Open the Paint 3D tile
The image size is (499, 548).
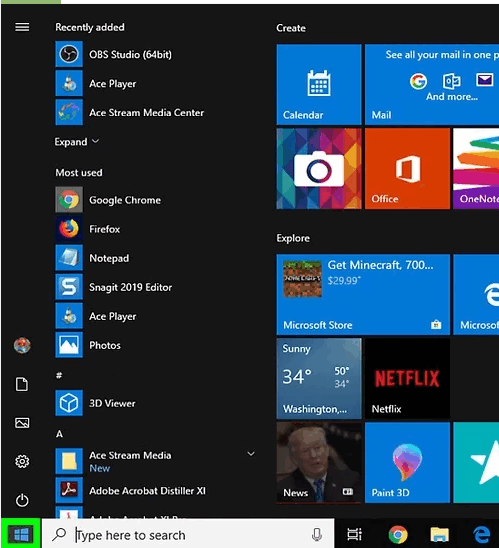(407, 462)
